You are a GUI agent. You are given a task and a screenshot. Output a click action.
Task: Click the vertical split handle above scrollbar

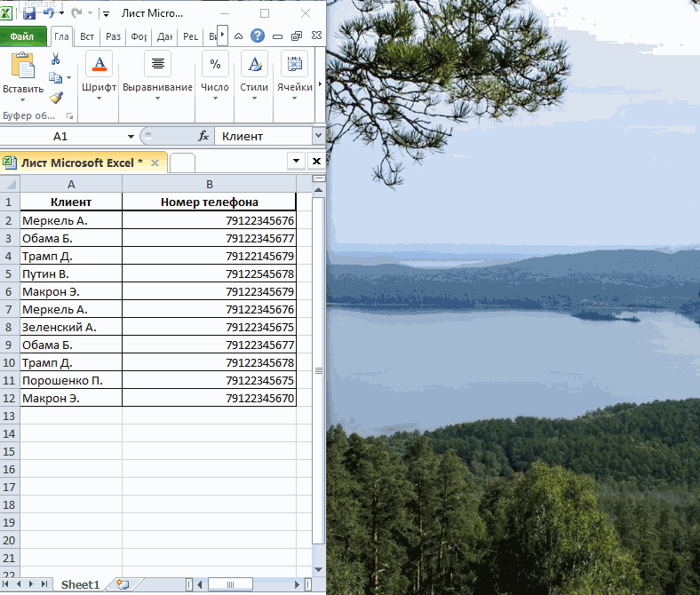coord(319,178)
